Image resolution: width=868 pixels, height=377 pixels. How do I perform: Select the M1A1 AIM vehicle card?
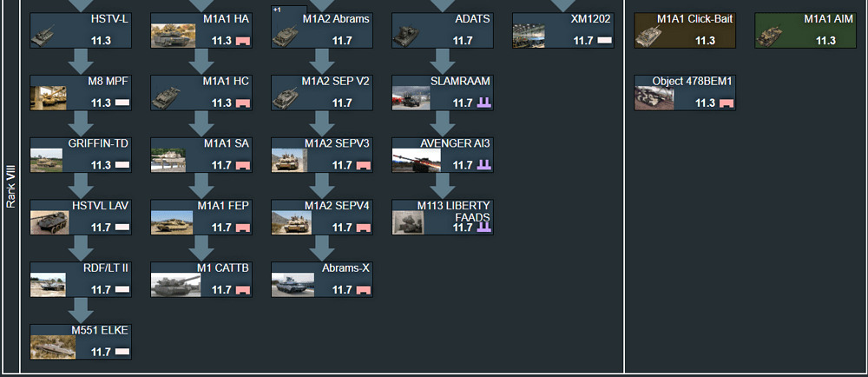[x=806, y=30]
